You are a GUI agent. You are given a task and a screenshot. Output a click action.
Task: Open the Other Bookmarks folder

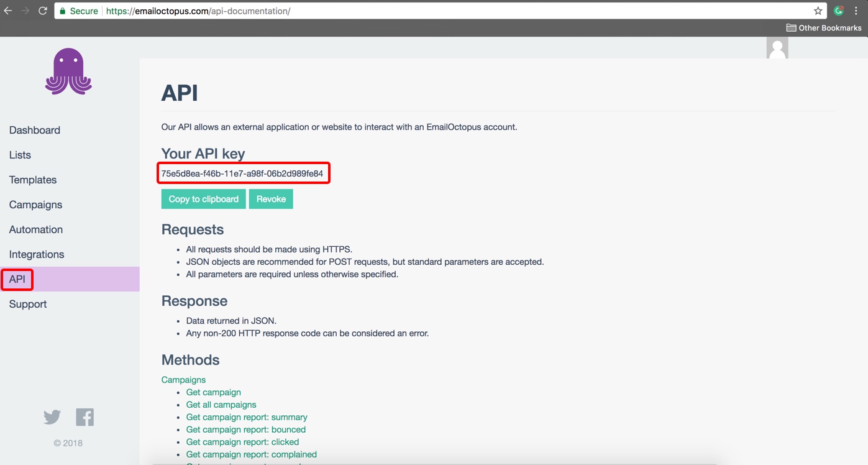[824, 28]
